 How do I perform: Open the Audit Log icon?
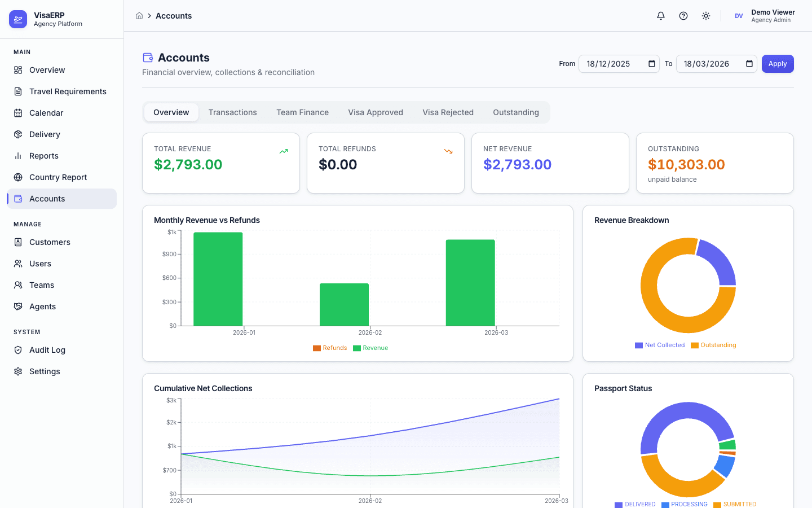coord(17,350)
